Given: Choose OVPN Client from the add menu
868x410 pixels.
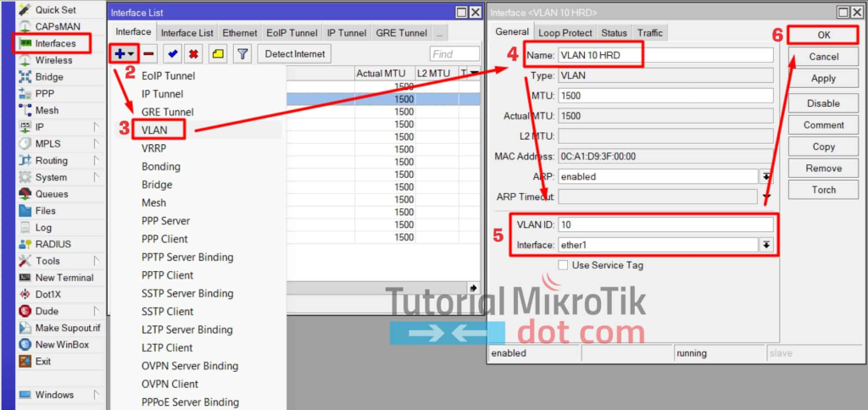Looking at the screenshot, I should pos(170,384).
